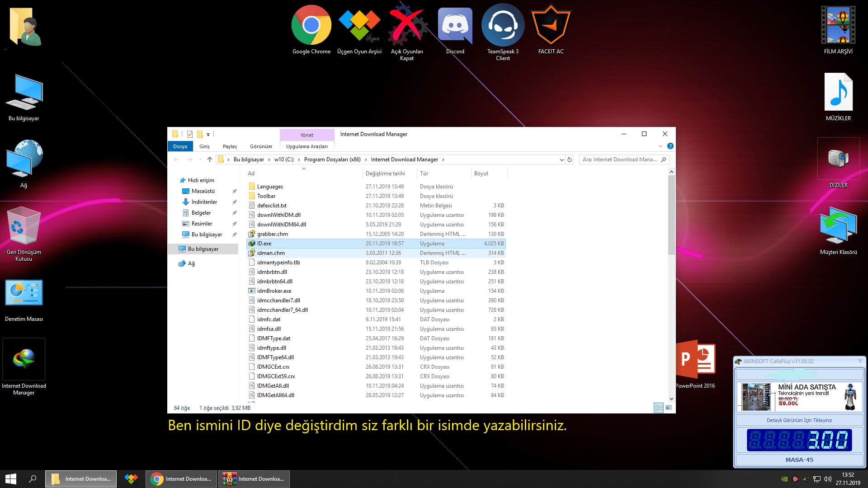
Task: Select ID.exe file row
Action: (x=376, y=244)
